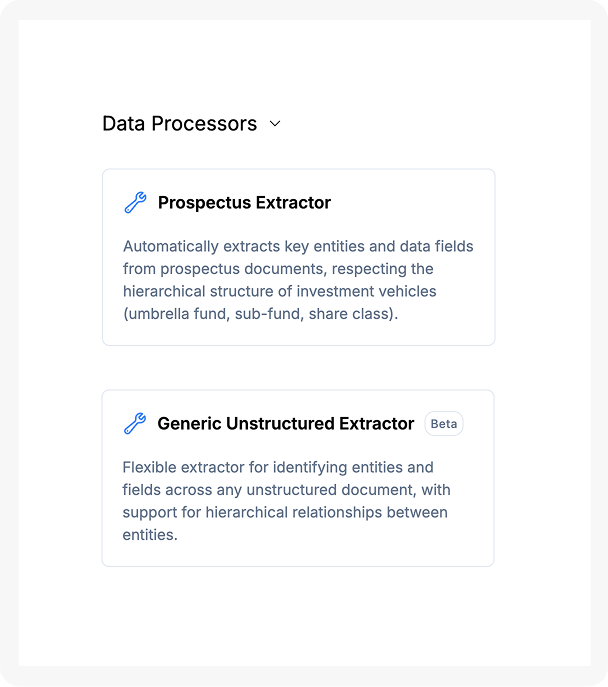Click '(umbrella fund, sub-fund, share class)' text
The image size is (608, 687).
(260, 314)
